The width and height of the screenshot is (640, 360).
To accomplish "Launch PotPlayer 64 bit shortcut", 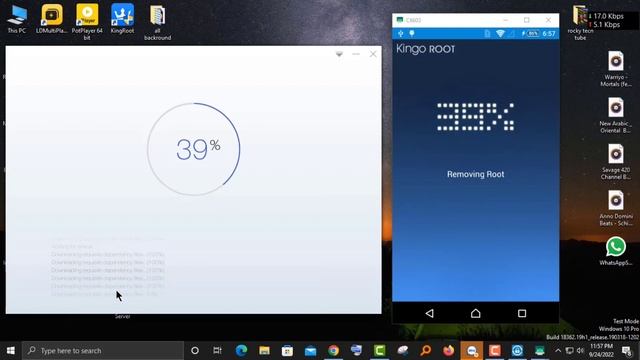I will (x=87, y=22).
